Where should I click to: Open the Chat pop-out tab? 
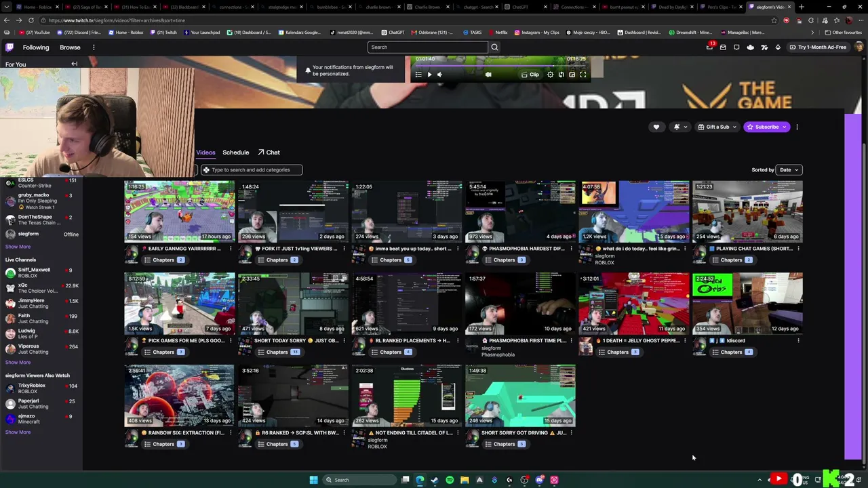[269, 152]
